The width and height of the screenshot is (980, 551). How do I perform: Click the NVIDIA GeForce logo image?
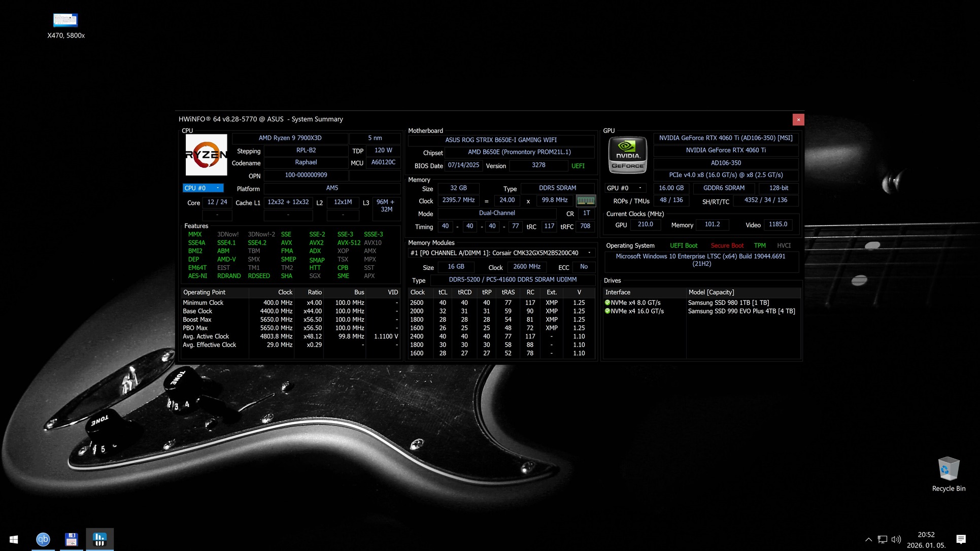[627, 155]
